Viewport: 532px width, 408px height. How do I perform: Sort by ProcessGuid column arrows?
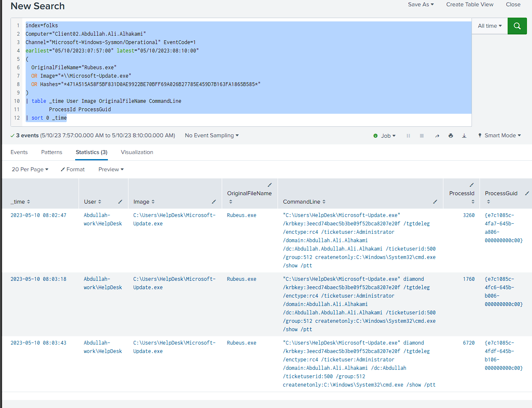488,202
